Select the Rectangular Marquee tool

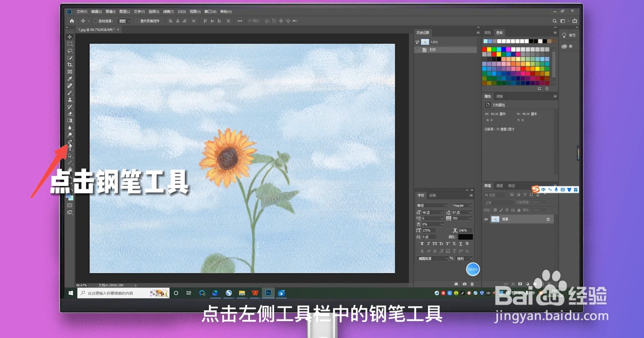pos(70,44)
